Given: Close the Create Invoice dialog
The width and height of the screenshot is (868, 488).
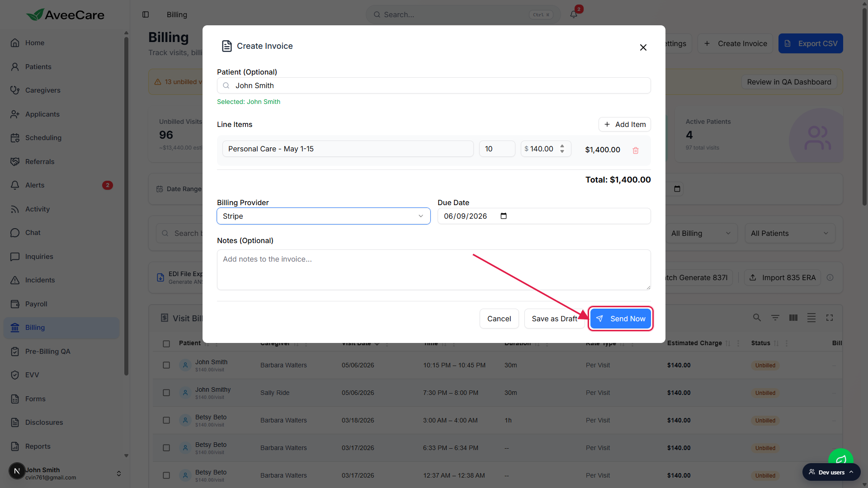Looking at the screenshot, I should [643, 47].
